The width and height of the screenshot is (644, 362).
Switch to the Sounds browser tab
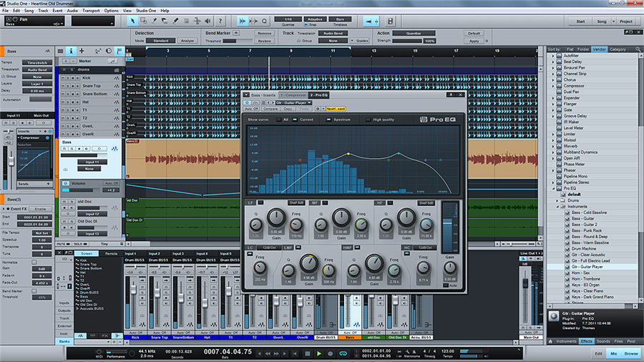603,341
